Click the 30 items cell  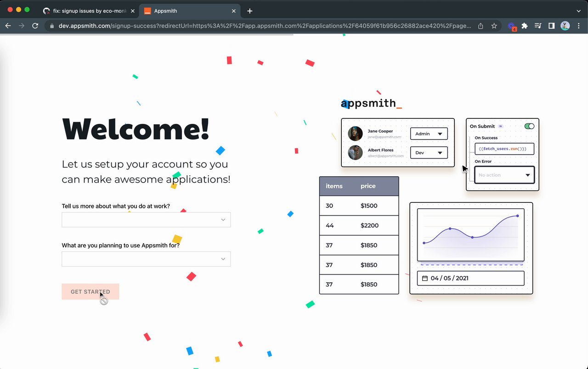click(x=329, y=206)
